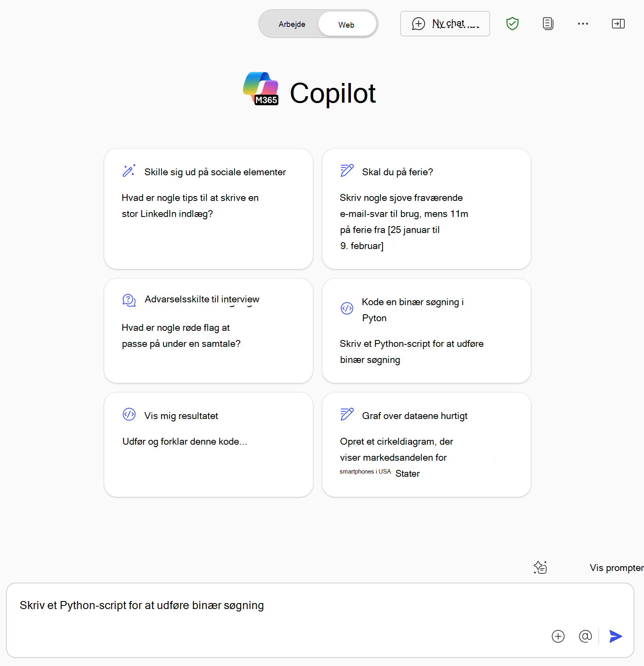
Task: Open the notebook pages icon in header
Action: (548, 24)
